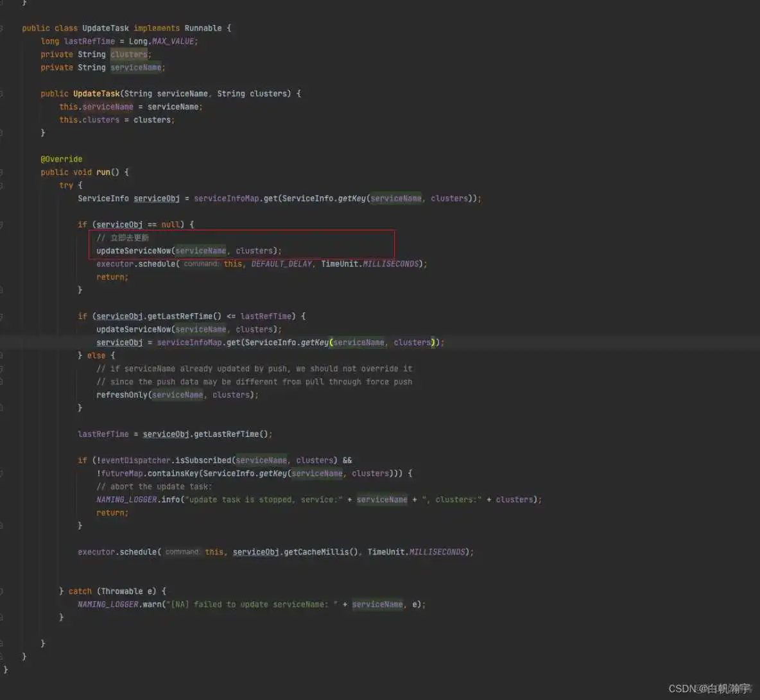Viewport: 760px width, 700px height.
Task: Click the refreshOnly method call
Action: [177, 395]
